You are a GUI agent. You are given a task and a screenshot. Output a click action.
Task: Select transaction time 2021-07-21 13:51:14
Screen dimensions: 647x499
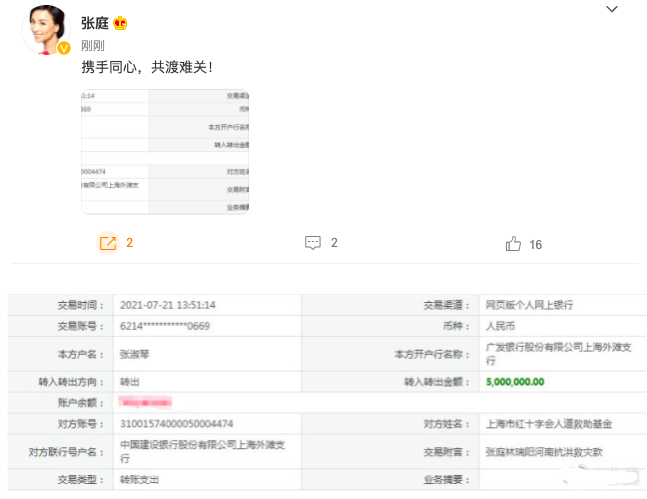(x=168, y=305)
